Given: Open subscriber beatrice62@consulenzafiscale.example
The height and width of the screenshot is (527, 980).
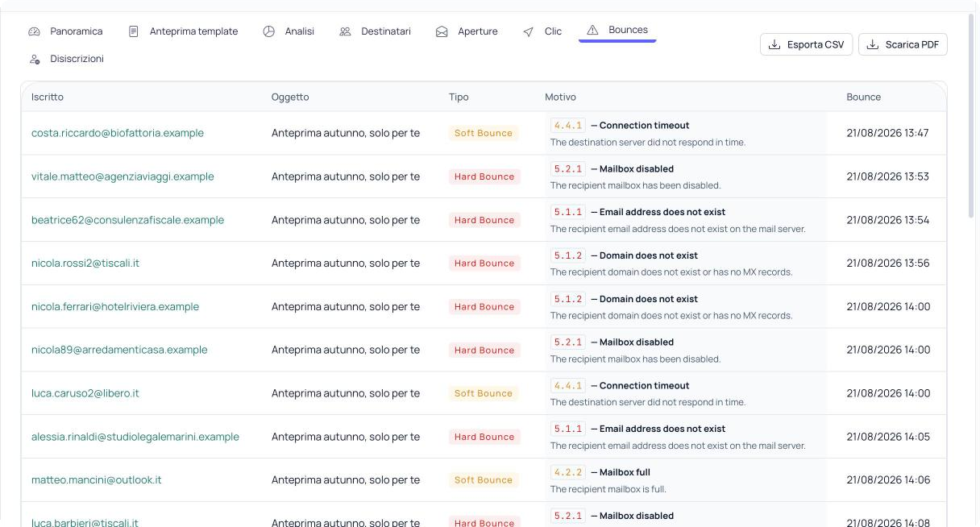Looking at the screenshot, I should 127,220.
